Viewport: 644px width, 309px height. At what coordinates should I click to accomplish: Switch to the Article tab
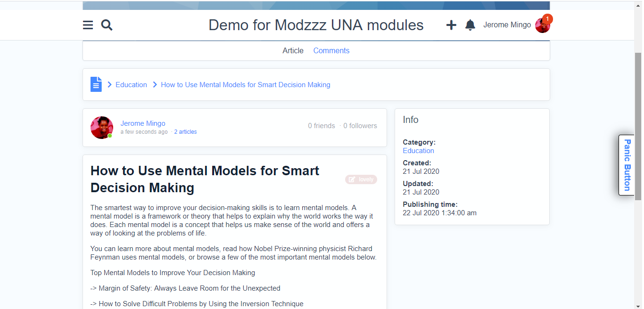click(293, 50)
